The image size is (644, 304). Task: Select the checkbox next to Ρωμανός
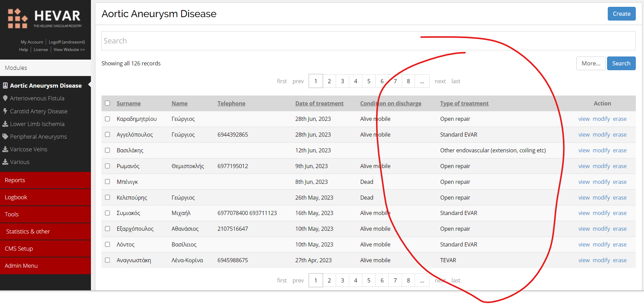point(107,166)
